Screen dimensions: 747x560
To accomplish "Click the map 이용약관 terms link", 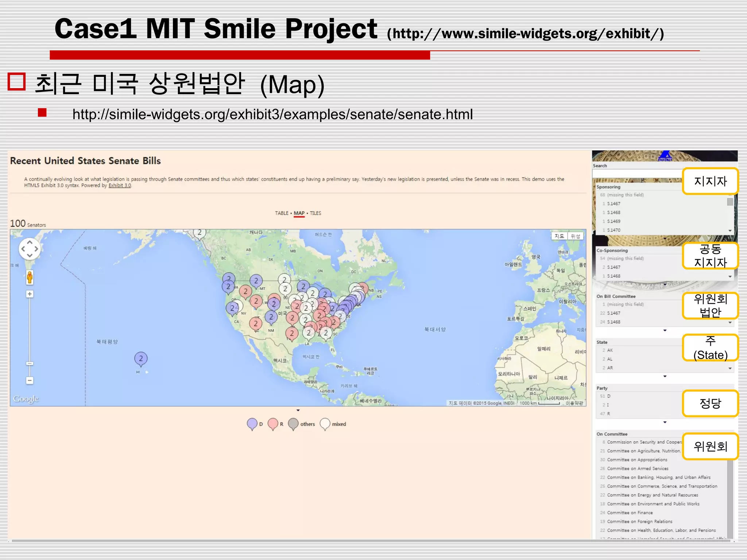I will pos(574,403).
